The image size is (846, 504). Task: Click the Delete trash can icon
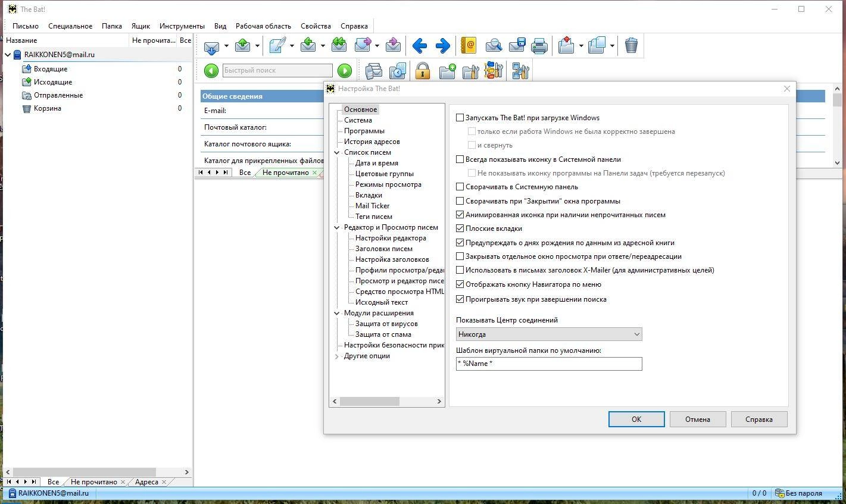pos(631,46)
